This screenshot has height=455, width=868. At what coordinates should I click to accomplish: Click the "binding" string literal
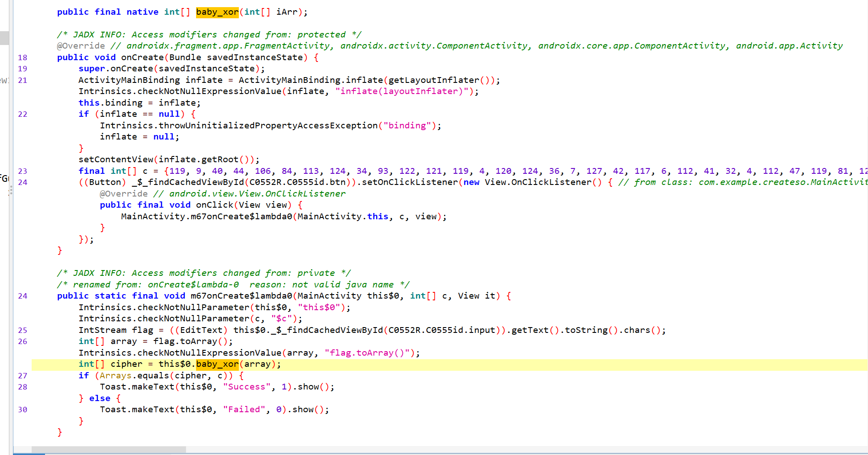(407, 126)
